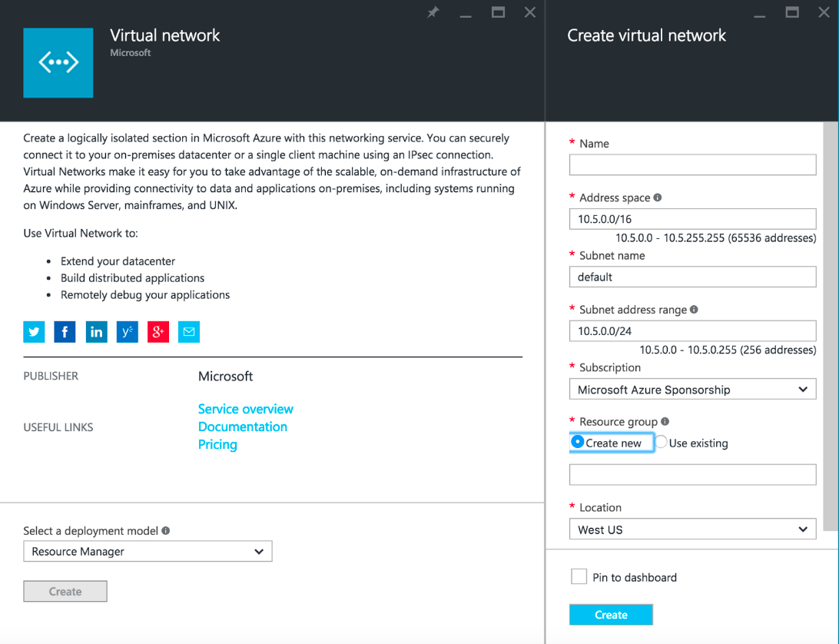
Task: Open the Documentation link
Action: [242, 427]
